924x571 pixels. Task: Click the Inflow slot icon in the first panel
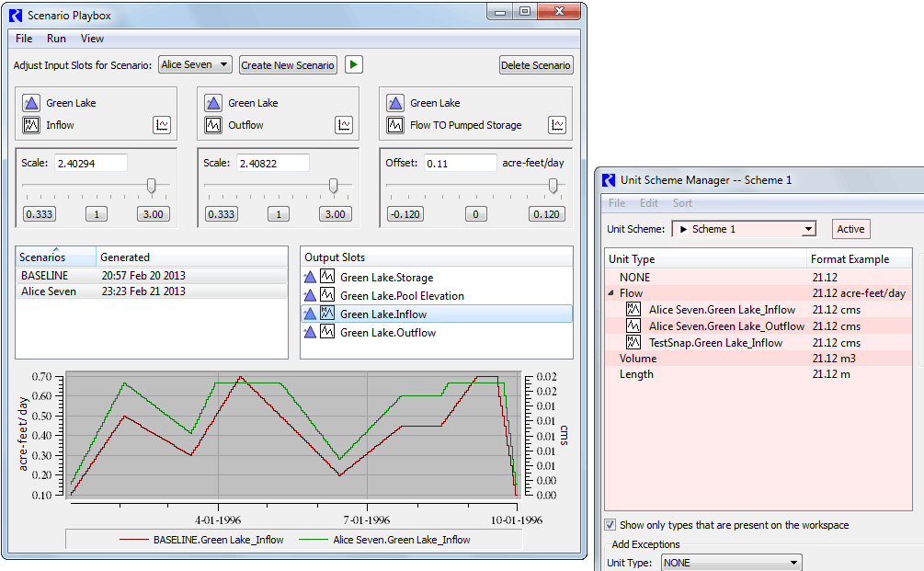click(x=31, y=125)
